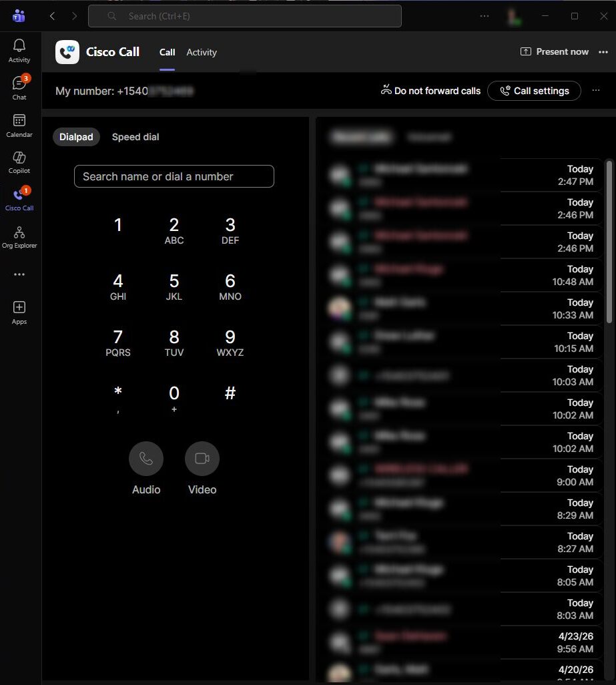The height and width of the screenshot is (685, 616).
Task: Switch to the Activity tab in Cisco Call
Action: 202,53
